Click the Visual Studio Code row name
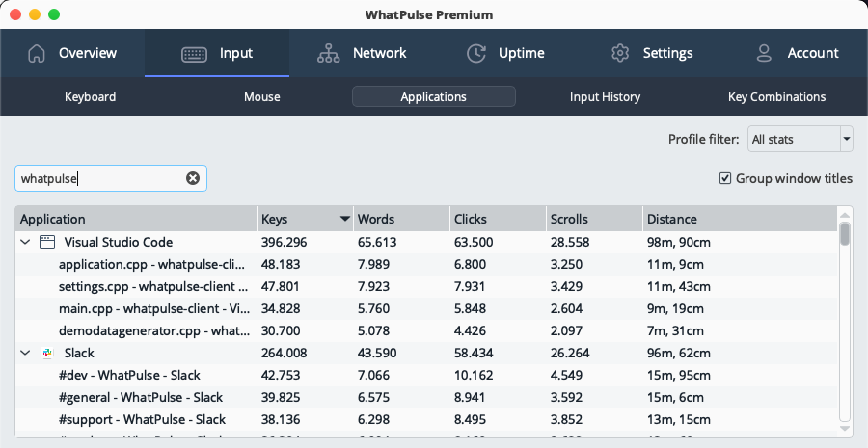The image size is (868, 448). coord(119,242)
